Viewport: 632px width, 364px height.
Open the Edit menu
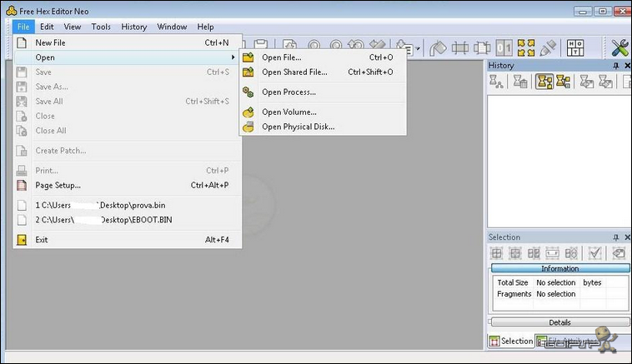[x=47, y=27]
